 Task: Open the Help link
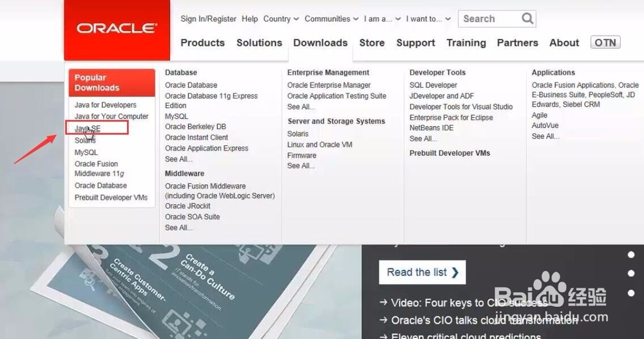[x=250, y=19]
